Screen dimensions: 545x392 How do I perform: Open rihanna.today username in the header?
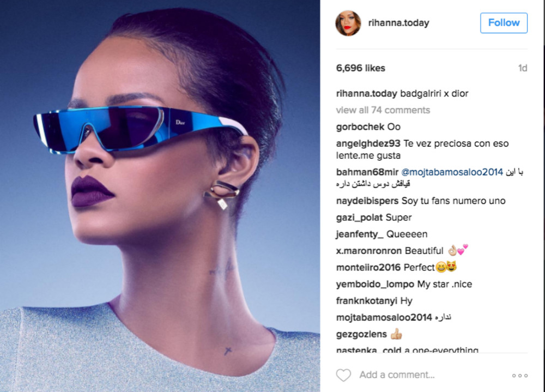tap(399, 23)
